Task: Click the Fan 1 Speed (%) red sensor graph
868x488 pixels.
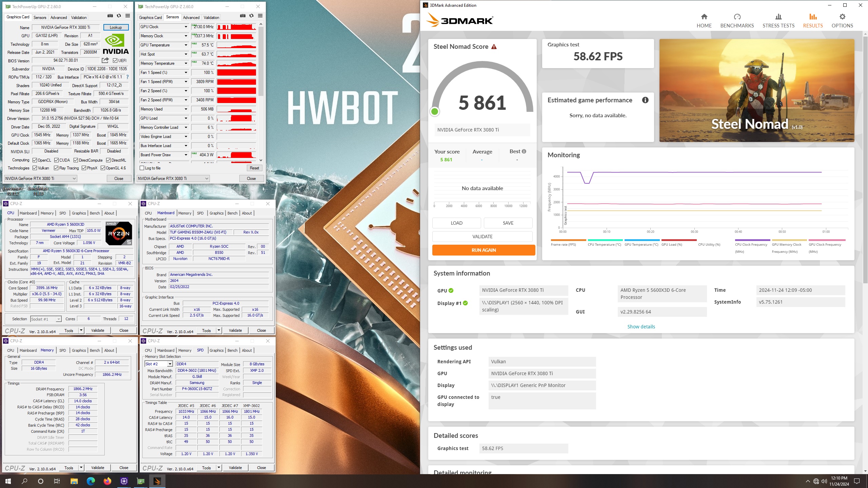Action: (x=236, y=73)
